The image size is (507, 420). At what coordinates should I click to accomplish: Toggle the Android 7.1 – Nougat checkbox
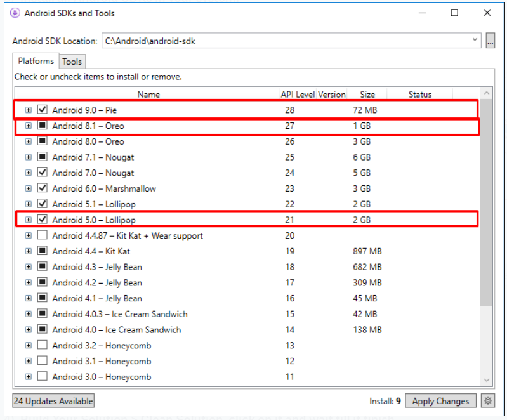43,157
